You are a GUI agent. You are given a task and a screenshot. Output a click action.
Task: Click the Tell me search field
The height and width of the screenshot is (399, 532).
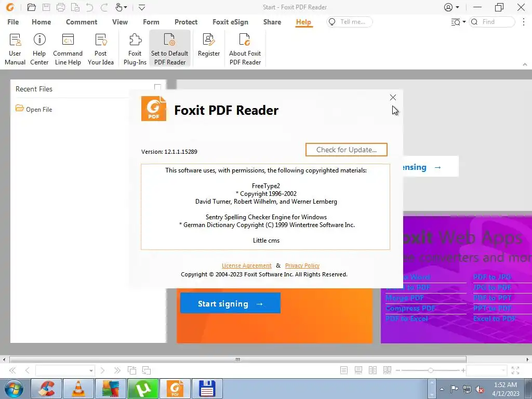[350, 22]
